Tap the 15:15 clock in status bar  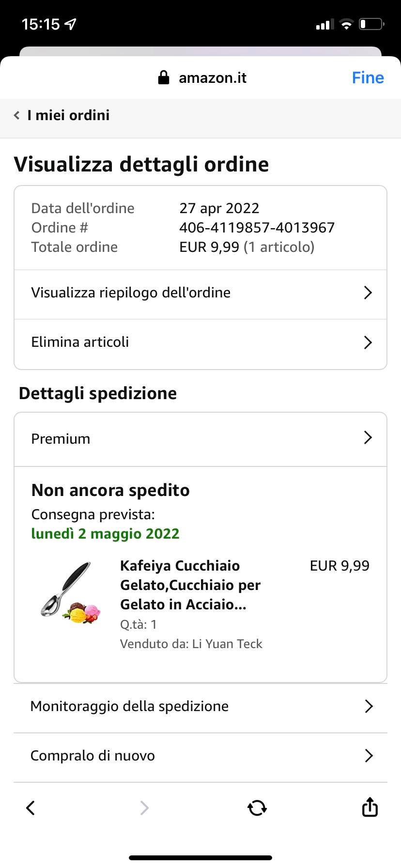click(41, 24)
